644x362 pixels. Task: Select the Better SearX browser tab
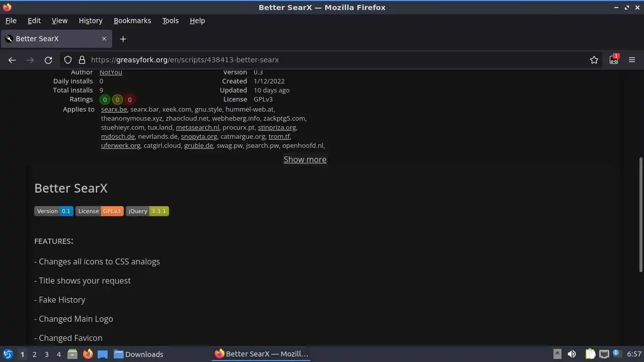pyautogui.click(x=56, y=39)
